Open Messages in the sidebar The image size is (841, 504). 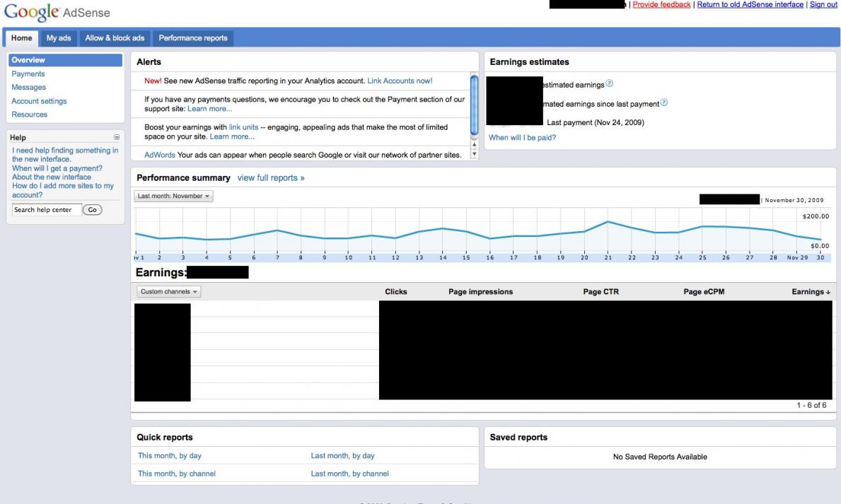[29, 88]
